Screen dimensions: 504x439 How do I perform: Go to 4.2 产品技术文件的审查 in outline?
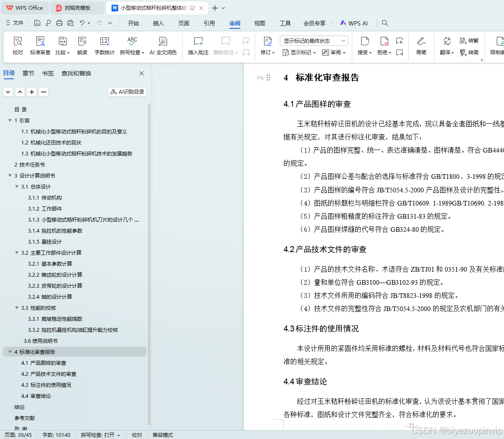49,374
